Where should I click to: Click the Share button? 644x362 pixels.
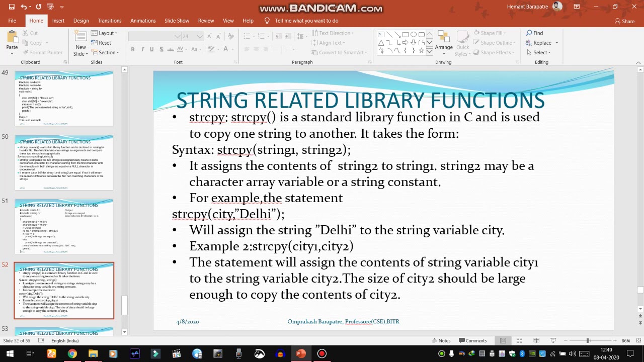624,21
